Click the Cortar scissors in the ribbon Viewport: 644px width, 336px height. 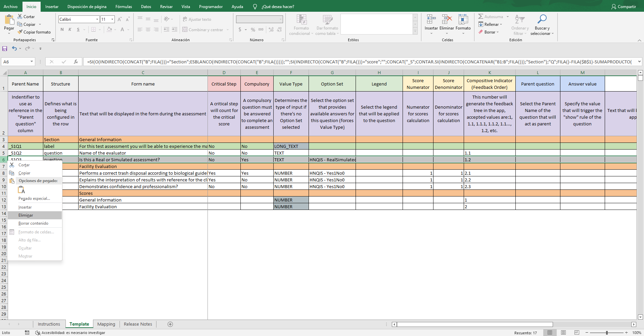20,16
